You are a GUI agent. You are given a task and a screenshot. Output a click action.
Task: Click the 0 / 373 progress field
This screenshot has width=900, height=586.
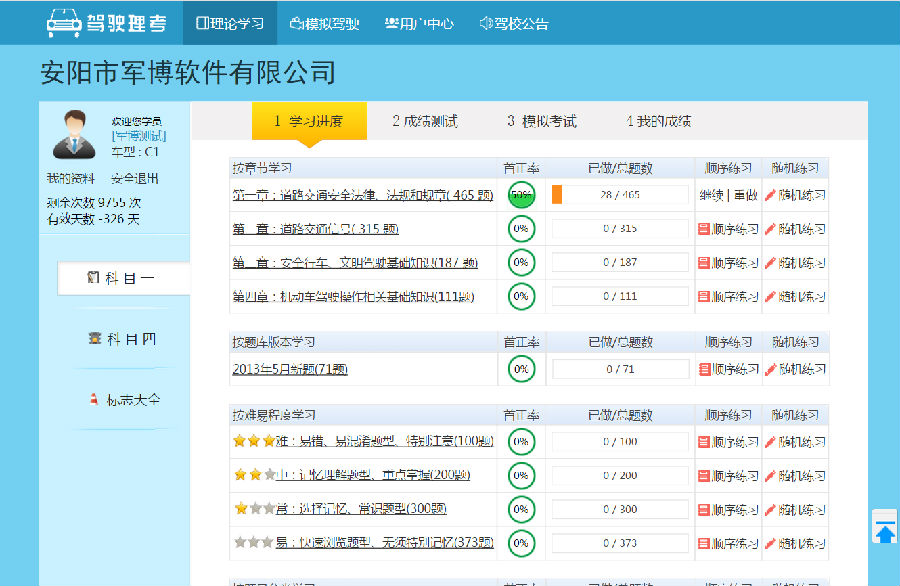pos(620,543)
